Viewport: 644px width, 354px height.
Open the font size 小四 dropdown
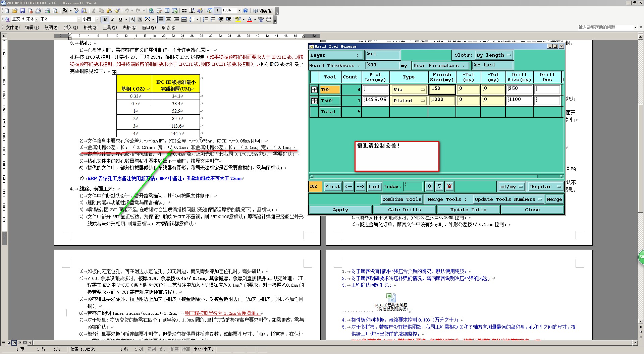tap(97, 19)
